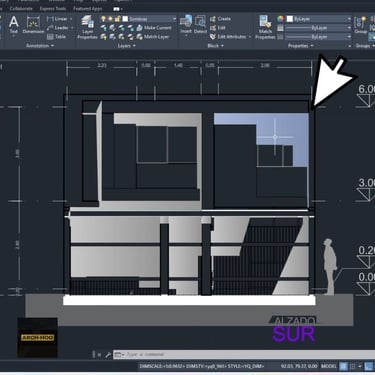This screenshot has width=375, height=375.
Task: Click the Edit Attributes button
Action: coord(231,37)
